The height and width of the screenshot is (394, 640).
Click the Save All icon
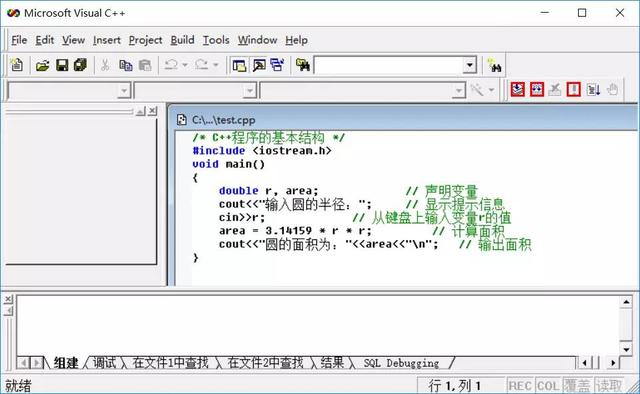[x=80, y=65]
